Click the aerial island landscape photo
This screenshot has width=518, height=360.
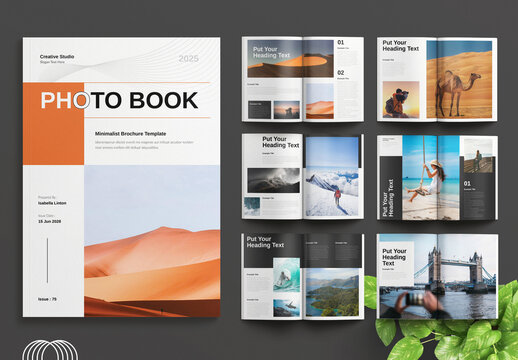coord(332,293)
